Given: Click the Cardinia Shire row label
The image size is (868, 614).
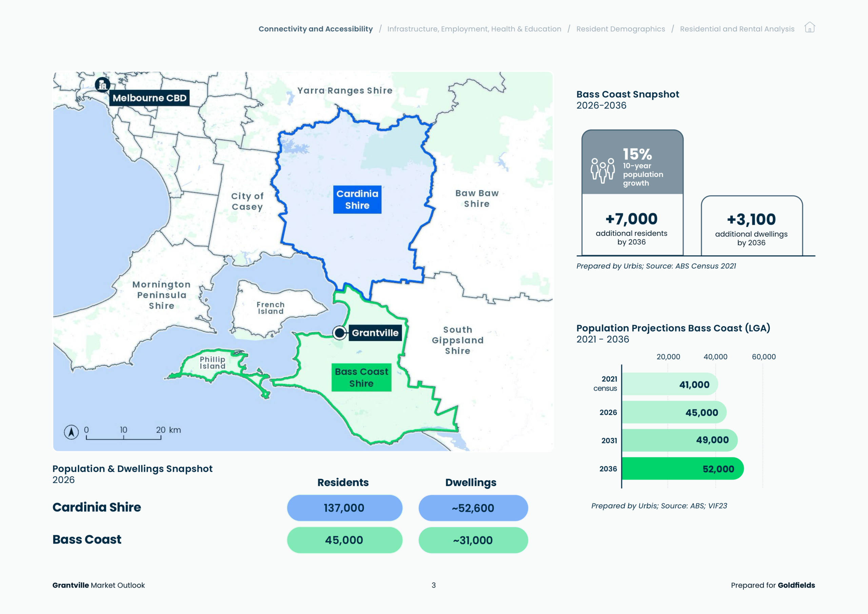Looking at the screenshot, I should 97,507.
